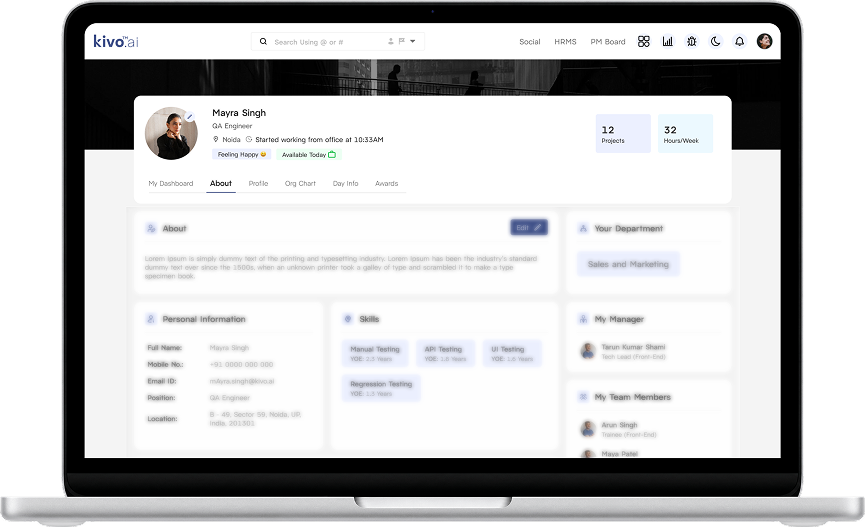This screenshot has height=527, width=865.
Task: Switch to the Profile tab
Action: [x=258, y=183]
